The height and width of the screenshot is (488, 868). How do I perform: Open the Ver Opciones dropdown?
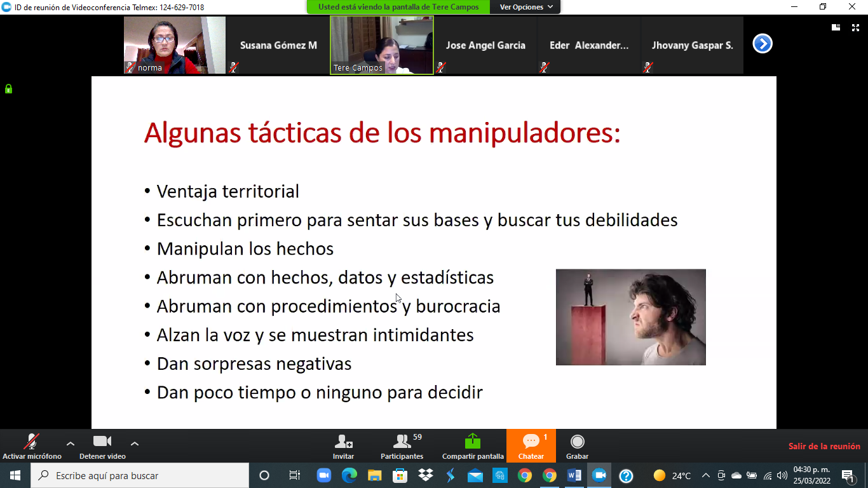(x=526, y=7)
